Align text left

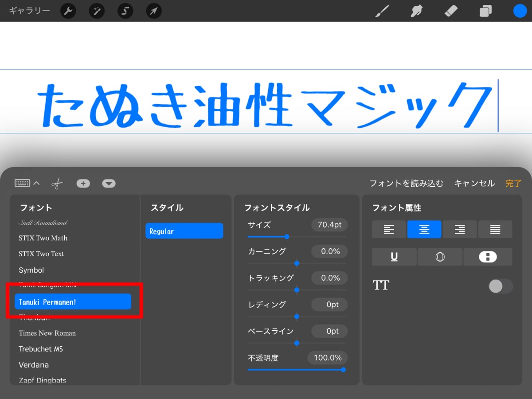click(x=389, y=229)
